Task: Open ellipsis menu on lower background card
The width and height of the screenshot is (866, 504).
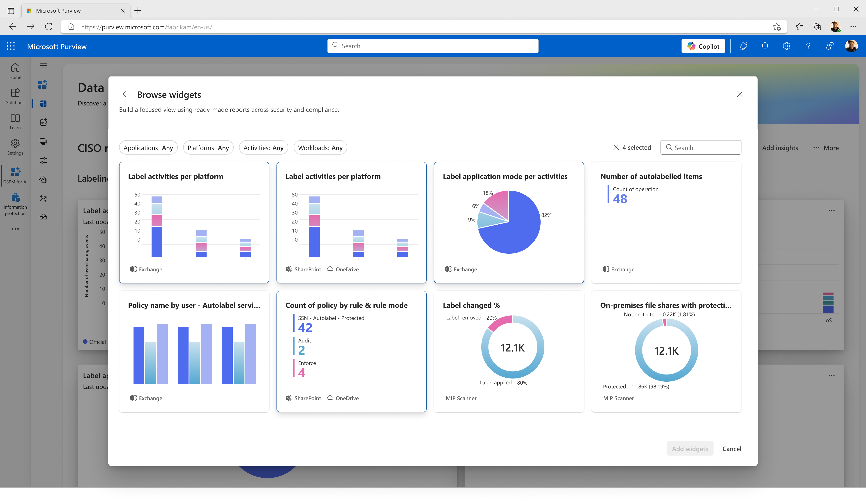Action: click(x=832, y=375)
